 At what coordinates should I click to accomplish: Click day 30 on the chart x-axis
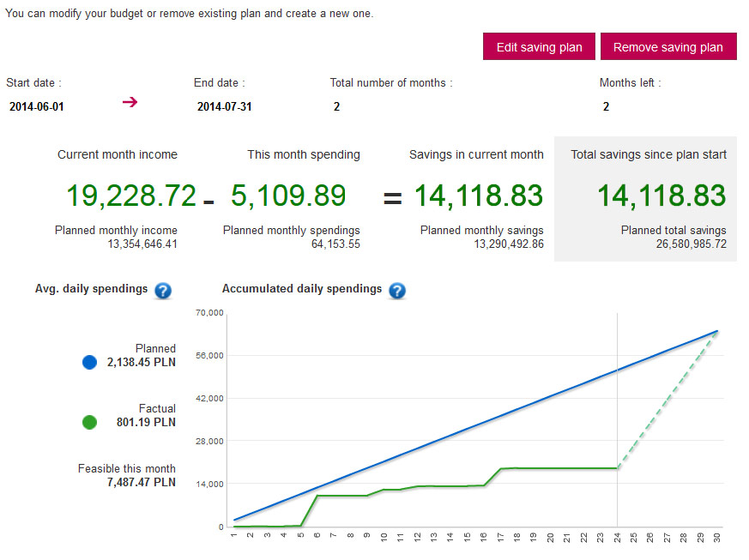point(718,539)
